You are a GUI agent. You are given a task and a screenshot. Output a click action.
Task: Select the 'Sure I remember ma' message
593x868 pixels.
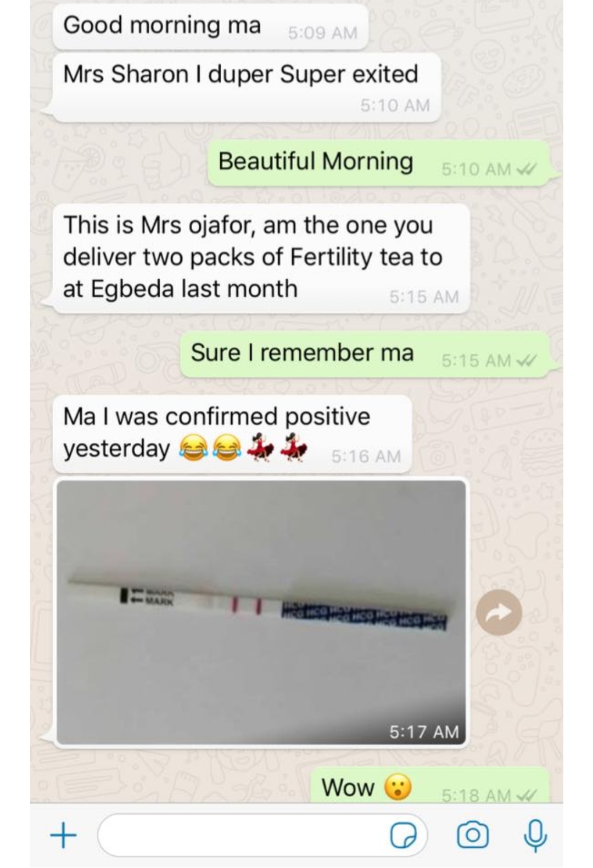365,354
